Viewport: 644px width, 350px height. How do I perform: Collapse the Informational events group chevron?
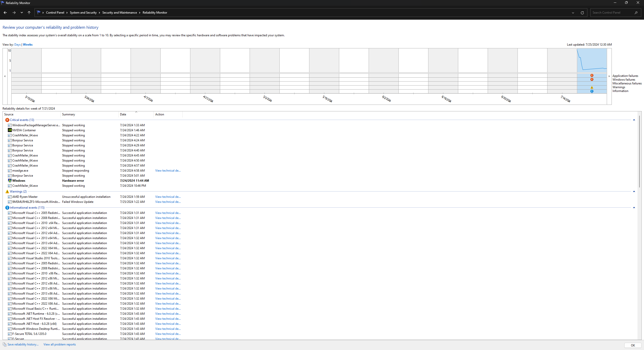click(634, 208)
